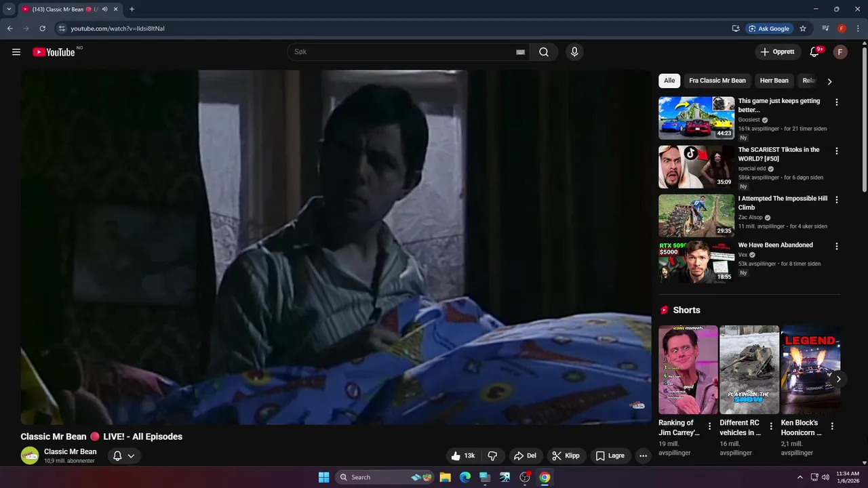This screenshot has width=868, height=488.
Task: Open Chrome profile avatar in toolbar
Action: point(842,28)
